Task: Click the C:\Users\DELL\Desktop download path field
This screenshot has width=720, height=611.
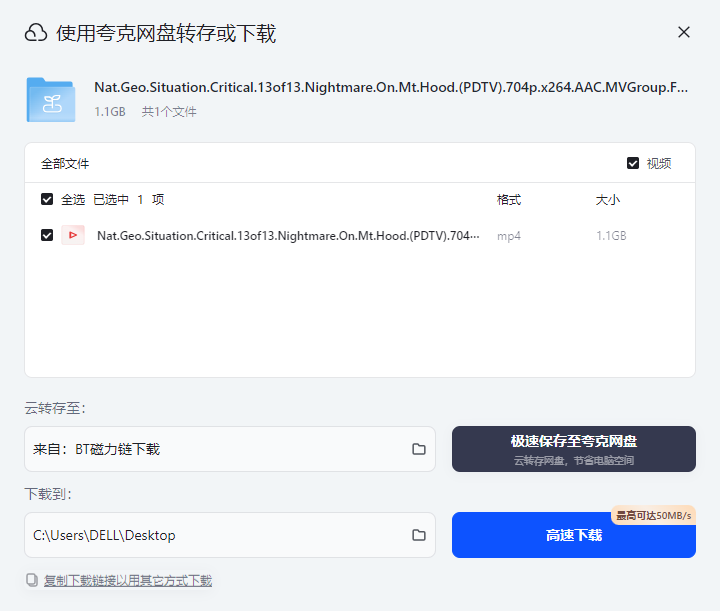Action: (215, 535)
